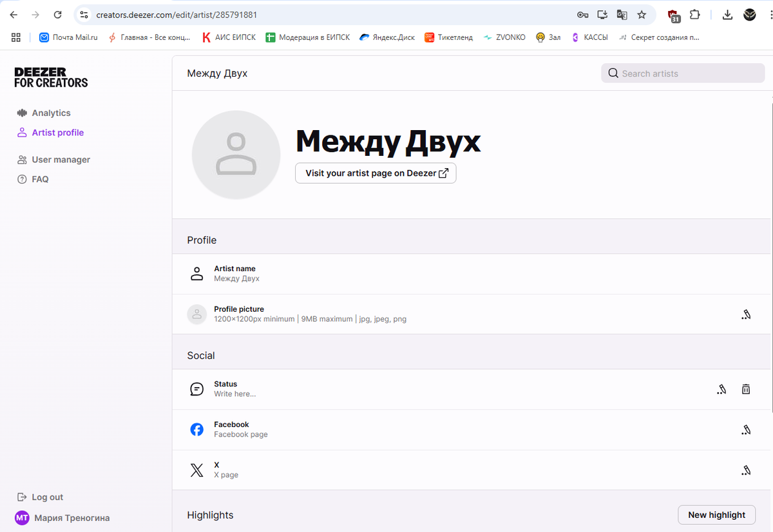Click the Facebook logo icon
The height and width of the screenshot is (532, 773).
(x=197, y=430)
